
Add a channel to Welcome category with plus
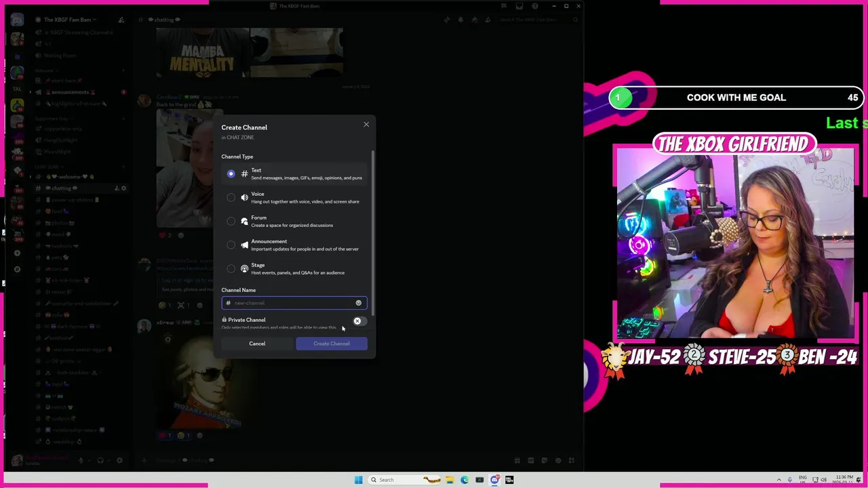pos(123,70)
